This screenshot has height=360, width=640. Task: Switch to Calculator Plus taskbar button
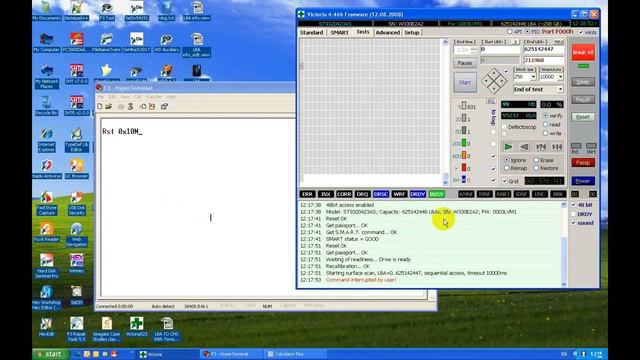point(296,354)
